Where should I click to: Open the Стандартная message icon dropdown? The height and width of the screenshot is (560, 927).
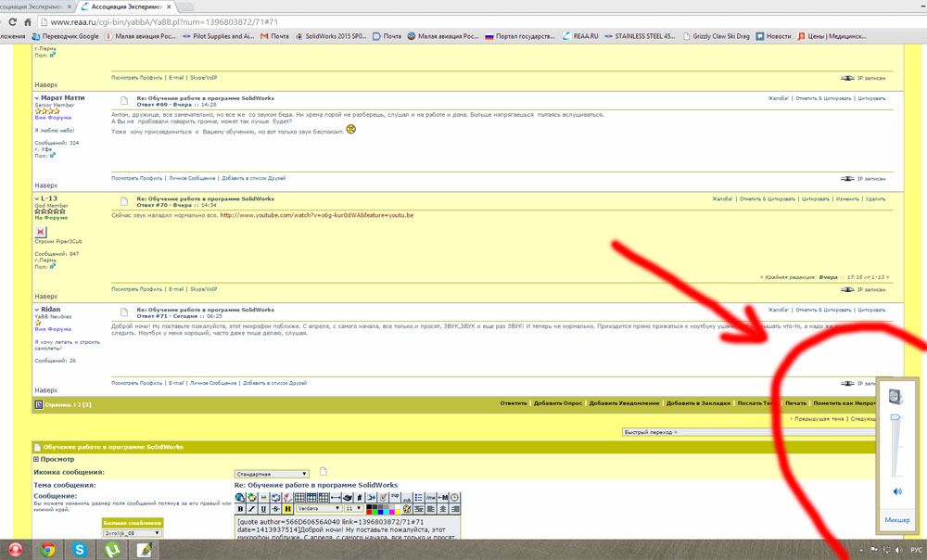click(x=272, y=474)
